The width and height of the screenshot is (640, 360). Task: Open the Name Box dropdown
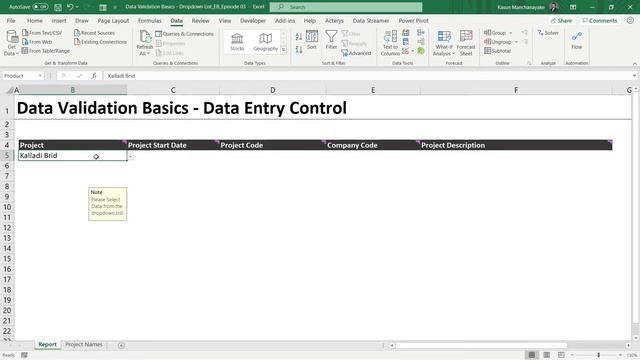pos(40,76)
